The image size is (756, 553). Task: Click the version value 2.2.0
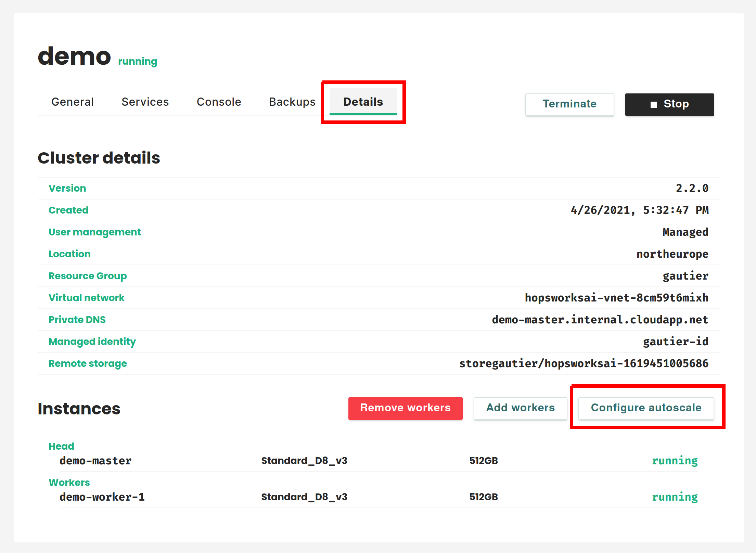[692, 188]
